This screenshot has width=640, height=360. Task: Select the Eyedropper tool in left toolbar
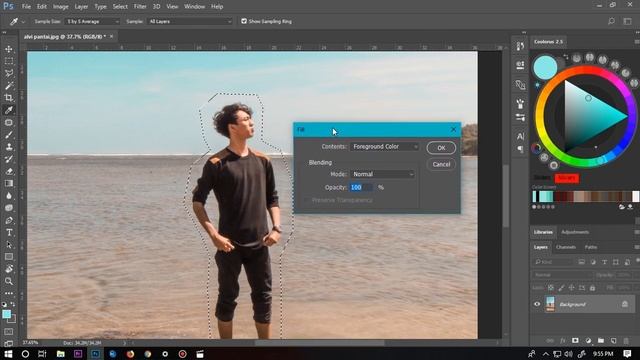coord(9,110)
